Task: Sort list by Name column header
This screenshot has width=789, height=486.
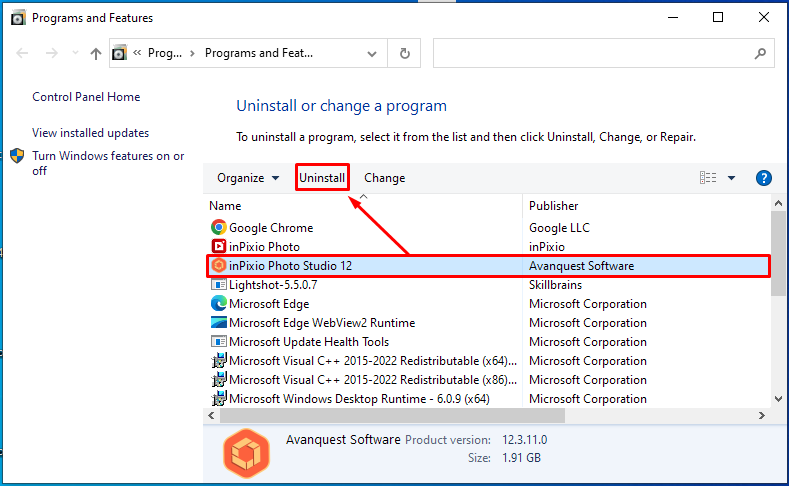Action: 226,206
